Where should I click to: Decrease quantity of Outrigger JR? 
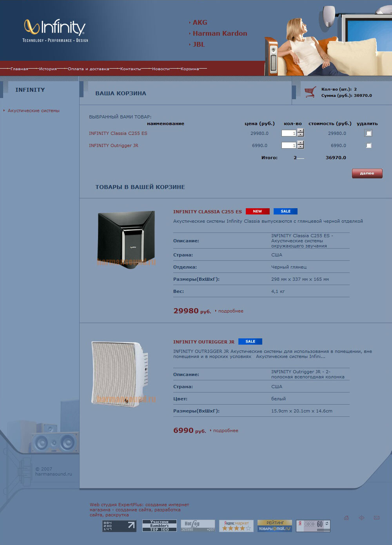301,147
